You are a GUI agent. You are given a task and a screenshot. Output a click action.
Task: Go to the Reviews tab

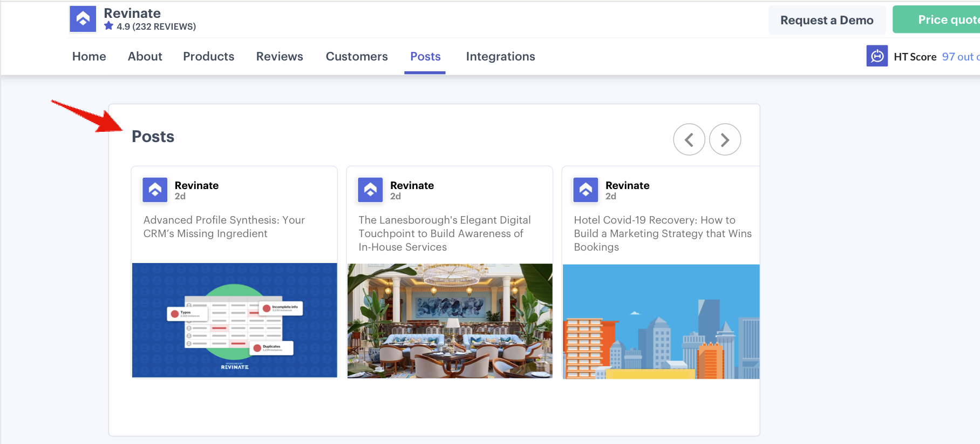pyautogui.click(x=280, y=56)
